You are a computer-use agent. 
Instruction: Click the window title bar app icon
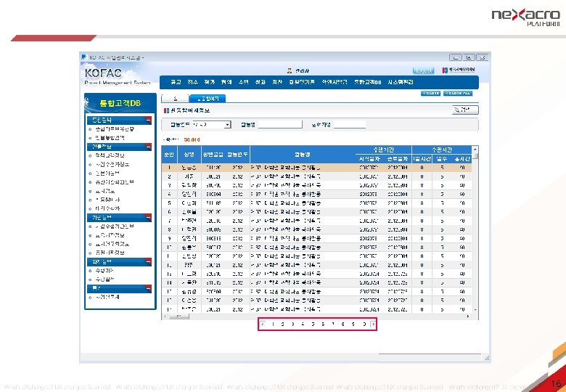coord(84,57)
